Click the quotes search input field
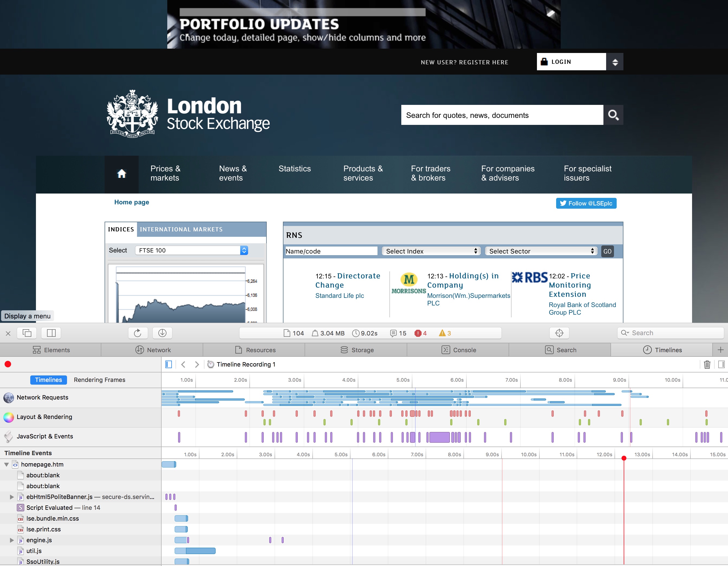 tap(502, 115)
